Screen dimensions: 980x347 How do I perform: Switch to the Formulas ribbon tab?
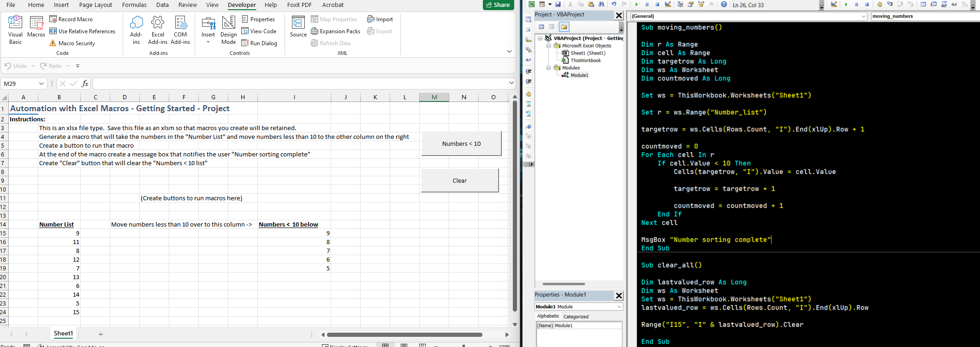click(x=134, y=5)
